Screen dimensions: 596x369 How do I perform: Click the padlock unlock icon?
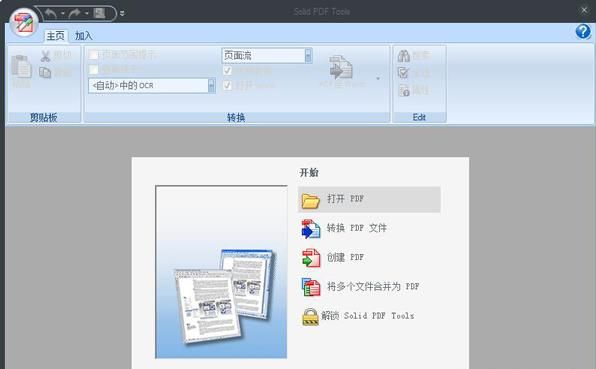pos(311,317)
